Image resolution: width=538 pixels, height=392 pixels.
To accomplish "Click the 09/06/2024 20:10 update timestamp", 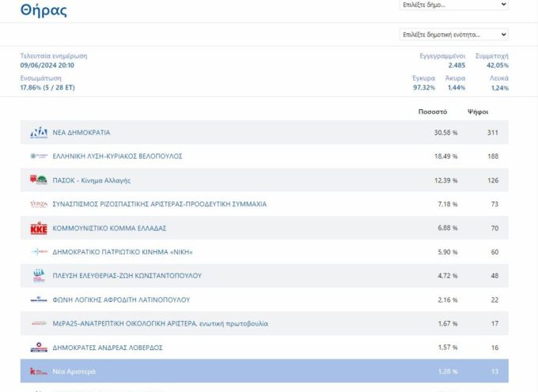I will click(47, 65).
